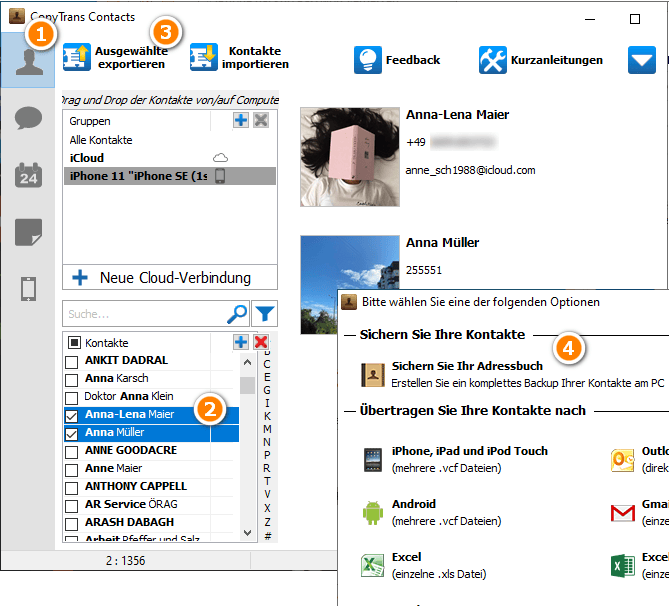Delete group with grey X icon

point(261,120)
